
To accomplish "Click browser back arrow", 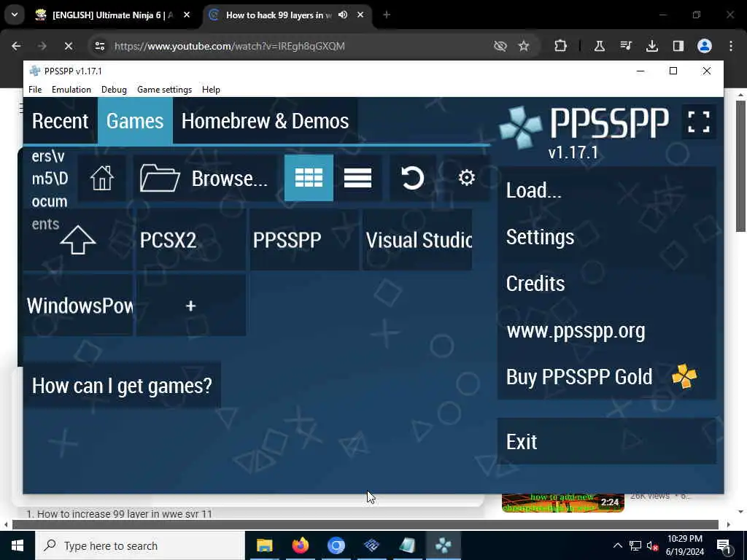I will tap(16, 46).
